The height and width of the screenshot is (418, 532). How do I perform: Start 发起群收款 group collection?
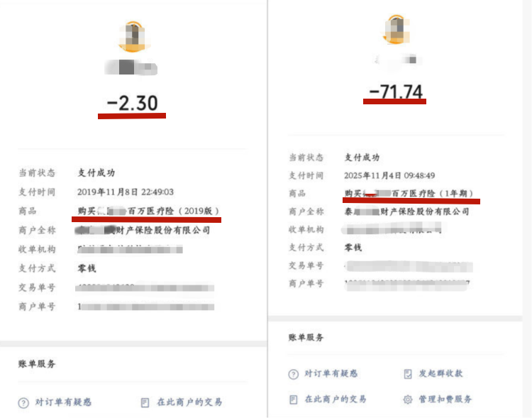(440, 373)
